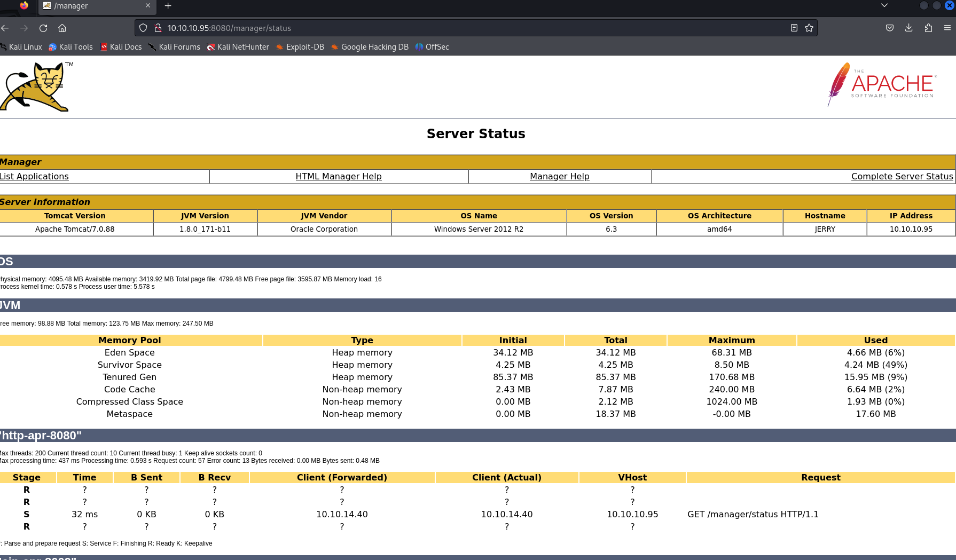This screenshot has height=560, width=956.
Task: Go to the browser home page
Action: (62, 28)
